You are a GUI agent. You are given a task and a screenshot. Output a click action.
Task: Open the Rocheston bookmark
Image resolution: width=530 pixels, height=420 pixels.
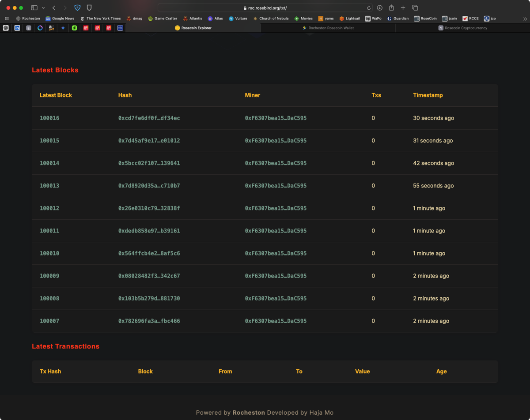[x=28, y=19]
